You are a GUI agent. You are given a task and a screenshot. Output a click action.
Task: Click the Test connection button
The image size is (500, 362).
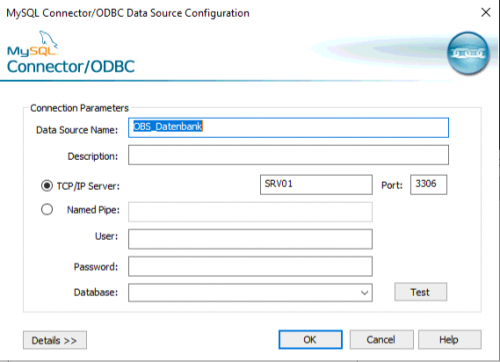pyautogui.click(x=421, y=292)
